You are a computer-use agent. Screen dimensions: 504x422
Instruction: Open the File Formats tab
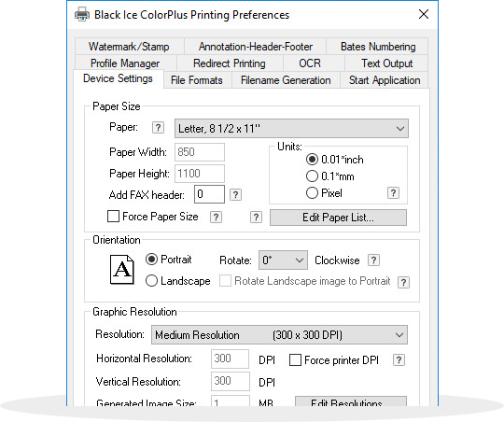197,79
